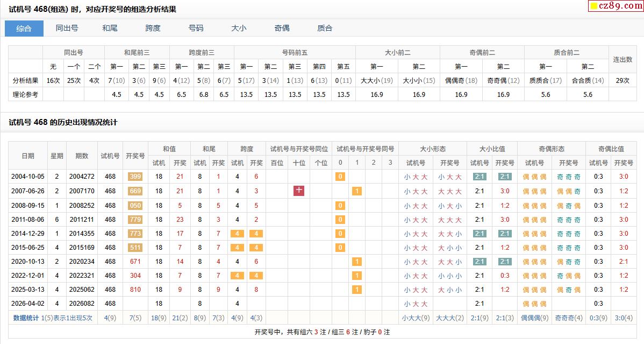Image resolution: width=644 pixels, height=344 pixels.
Task: Click the orange 779 draw number badge
Action: click(x=135, y=219)
